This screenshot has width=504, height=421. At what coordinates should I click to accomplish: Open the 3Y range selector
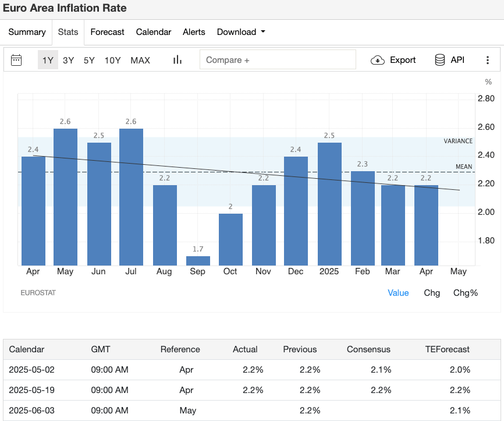(x=68, y=59)
